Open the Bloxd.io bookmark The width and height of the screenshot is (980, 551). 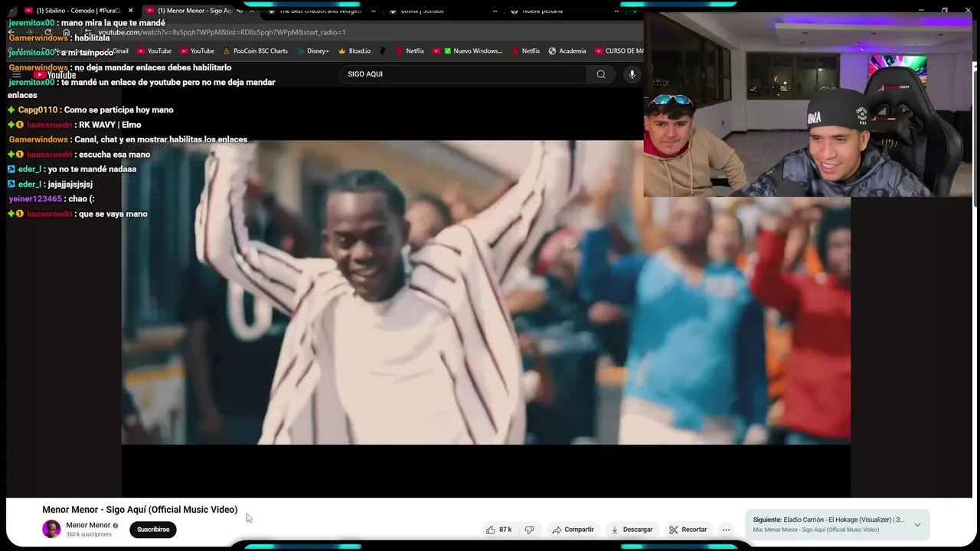pos(354,51)
